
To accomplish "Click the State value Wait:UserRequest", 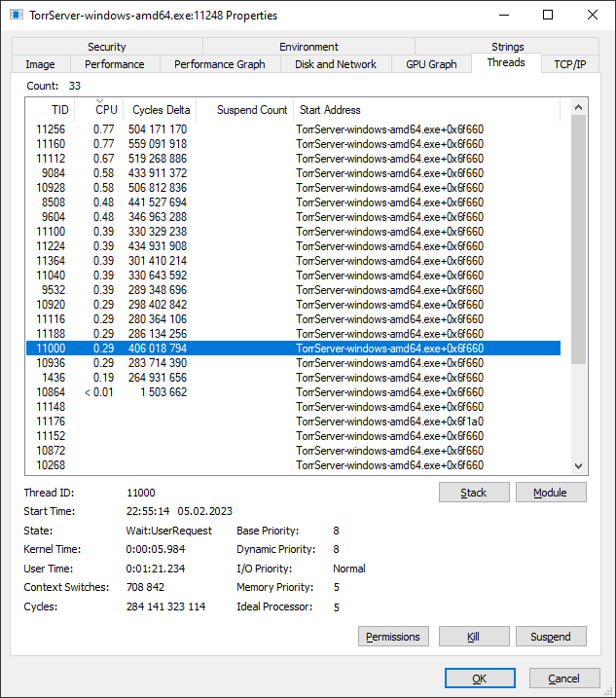I will click(169, 531).
